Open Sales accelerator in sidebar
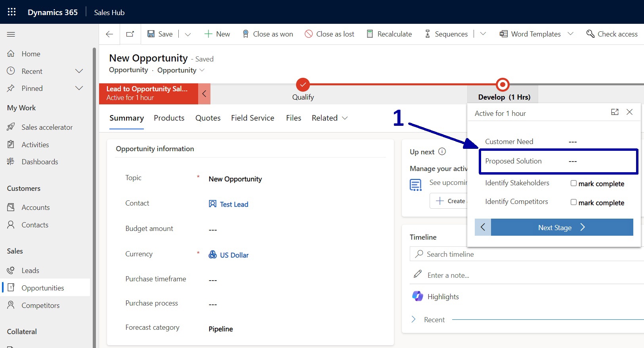The image size is (644, 348). tap(47, 127)
